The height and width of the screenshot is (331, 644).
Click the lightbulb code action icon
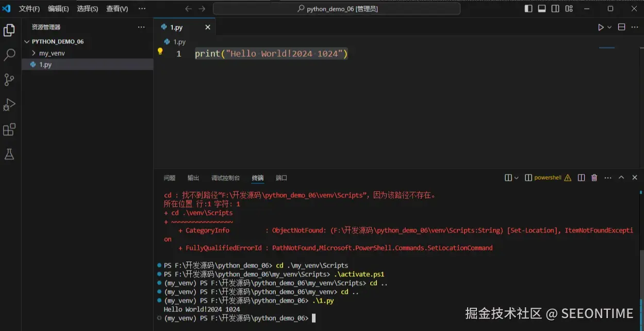[160, 52]
